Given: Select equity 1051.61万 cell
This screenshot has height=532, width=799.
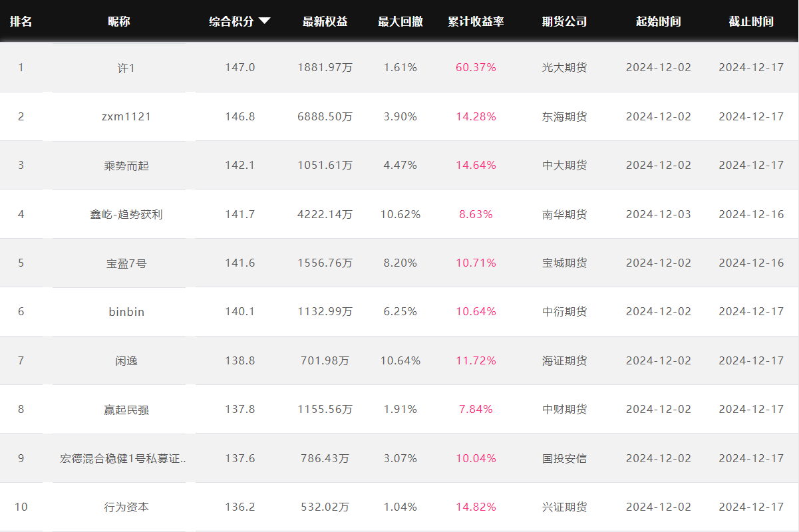Looking at the screenshot, I should [325, 166].
